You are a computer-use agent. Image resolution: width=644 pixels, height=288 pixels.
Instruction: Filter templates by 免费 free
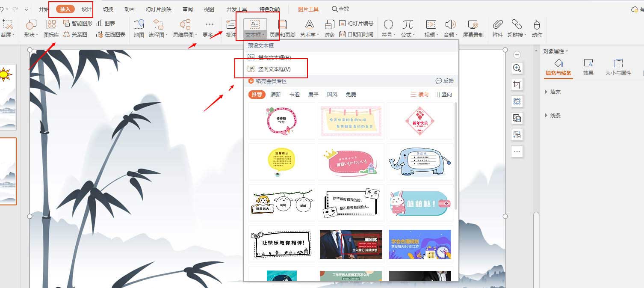point(351,95)
